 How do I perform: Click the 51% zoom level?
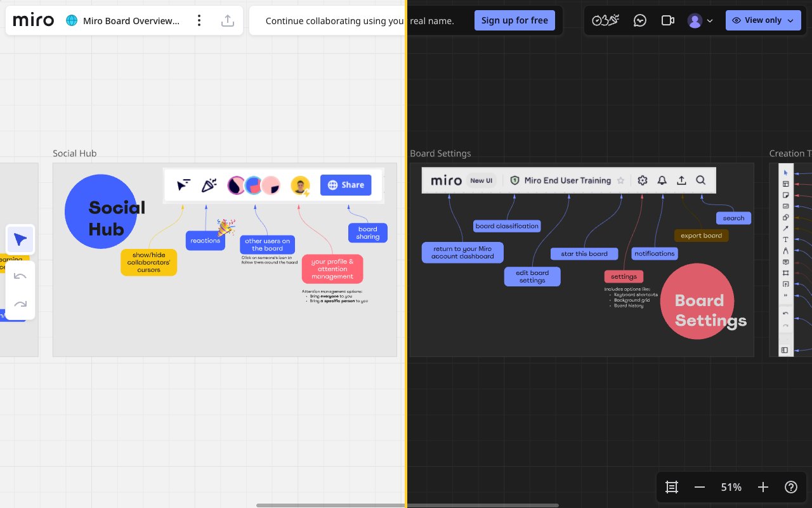pos(731,487)
